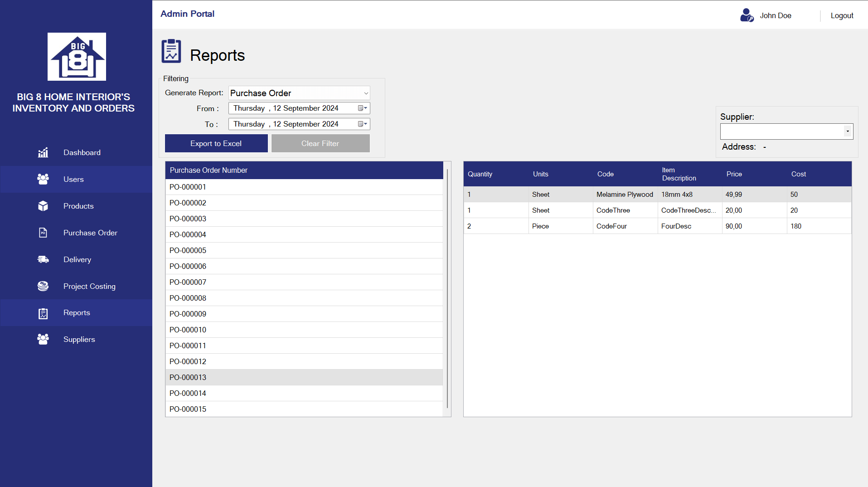
Task: Click the 18mm 4x8 description cell
Action: [x=690, y=195]
